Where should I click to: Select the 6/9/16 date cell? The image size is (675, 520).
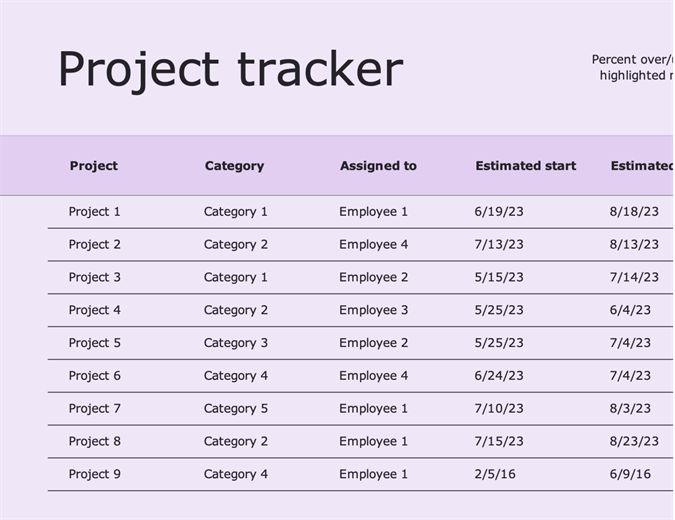(630, 474)
